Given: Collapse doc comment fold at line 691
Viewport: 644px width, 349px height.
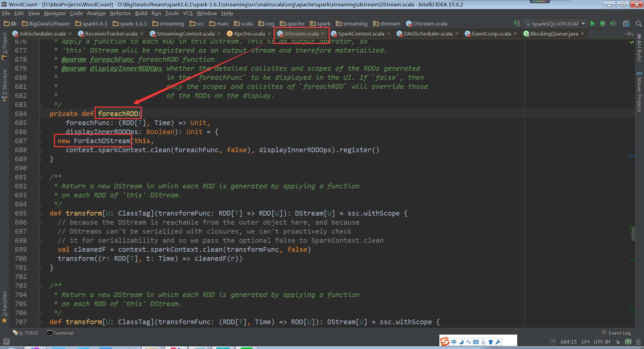Looking at the screenshot, I should pos(40,177).
